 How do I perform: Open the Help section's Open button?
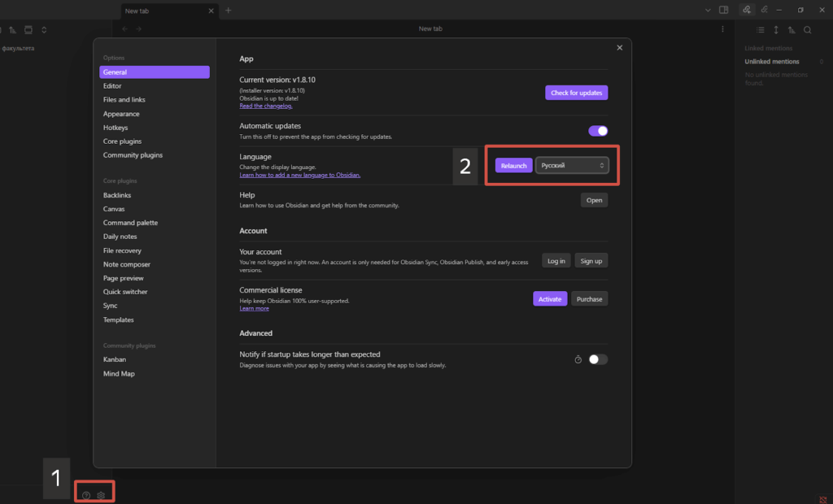click(x=594, y=200)
